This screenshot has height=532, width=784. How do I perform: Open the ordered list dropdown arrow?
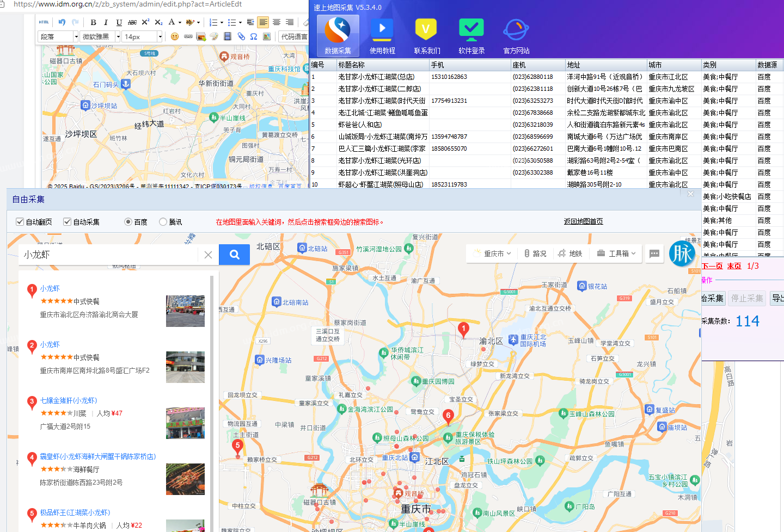[x=221, y=22]
